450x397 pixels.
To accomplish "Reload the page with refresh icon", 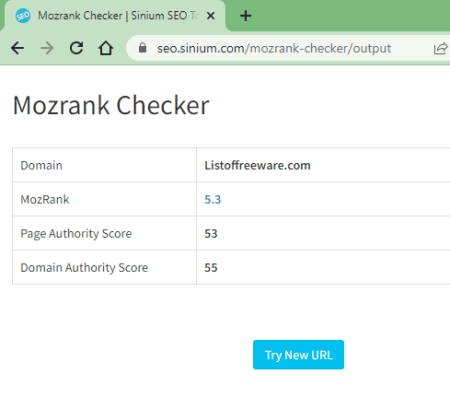I will click(x=76, y=48).
